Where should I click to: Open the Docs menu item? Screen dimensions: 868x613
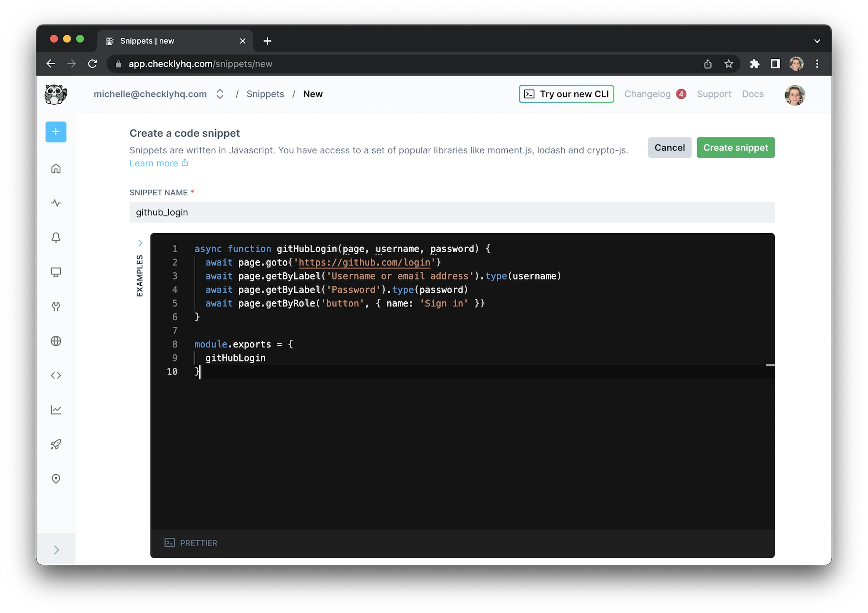point(753,94)
